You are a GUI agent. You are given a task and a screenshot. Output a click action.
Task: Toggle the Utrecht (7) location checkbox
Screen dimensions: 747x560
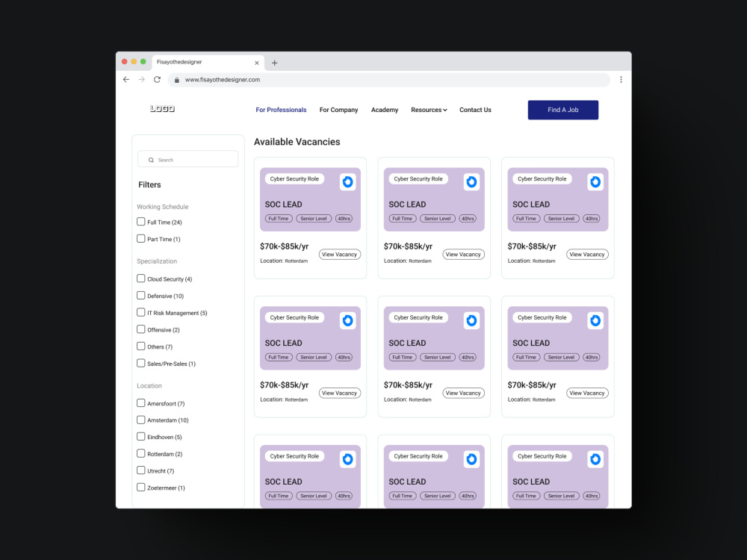click(x=141, y=470)
